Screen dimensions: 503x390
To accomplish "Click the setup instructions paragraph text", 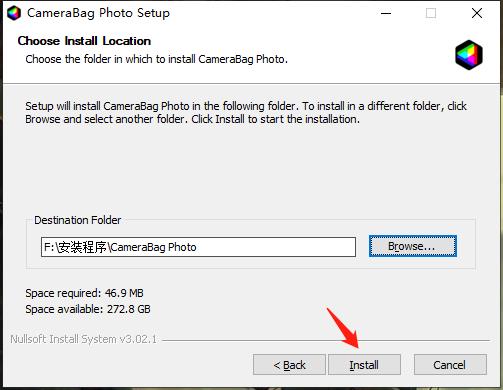I will (x=246, y=112).
